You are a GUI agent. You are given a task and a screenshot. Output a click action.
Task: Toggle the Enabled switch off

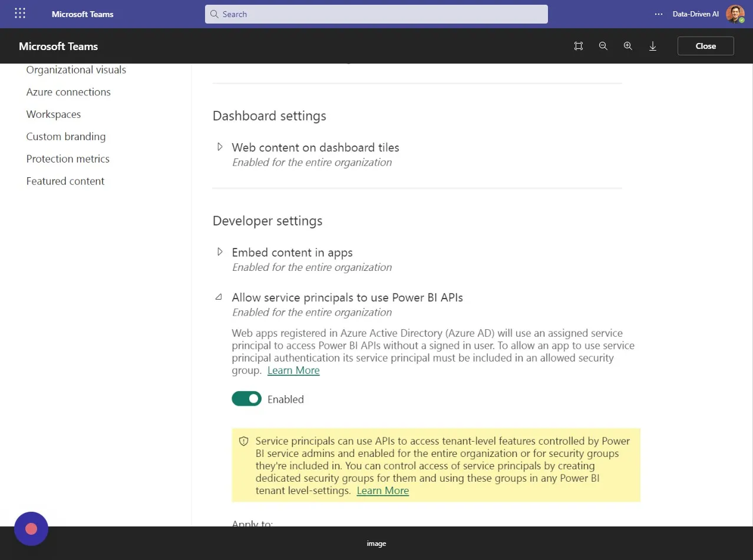(x=246, y=399)
